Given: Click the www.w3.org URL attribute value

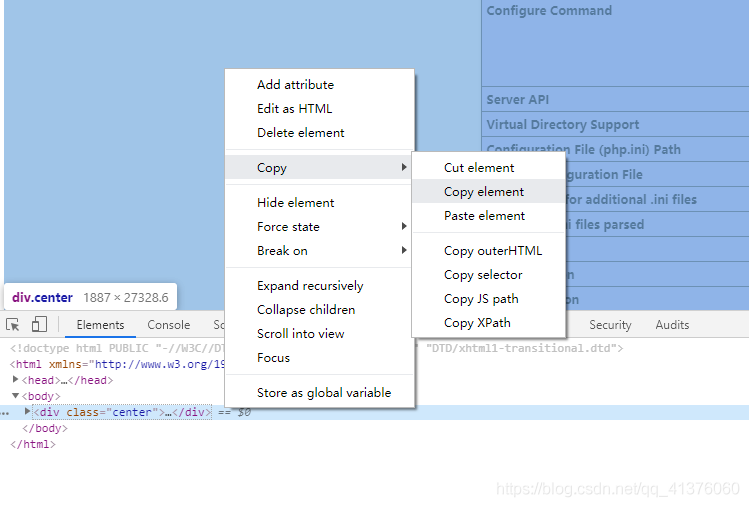Looking at the screenshot, I should click(x=160, y=364).
